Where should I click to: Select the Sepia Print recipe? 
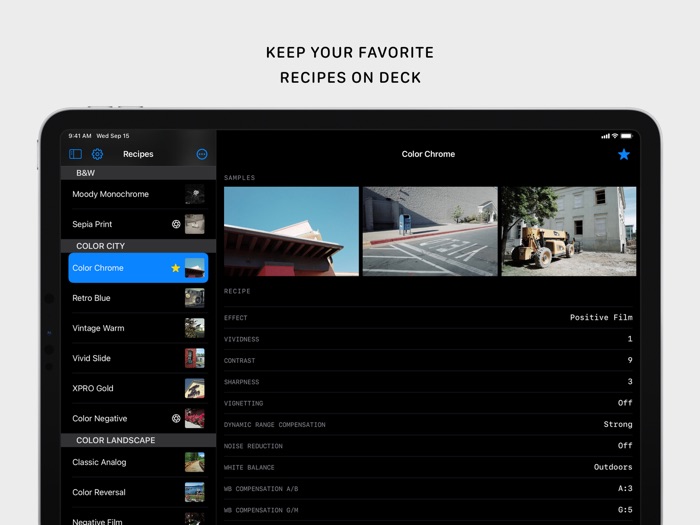[138, 224]
